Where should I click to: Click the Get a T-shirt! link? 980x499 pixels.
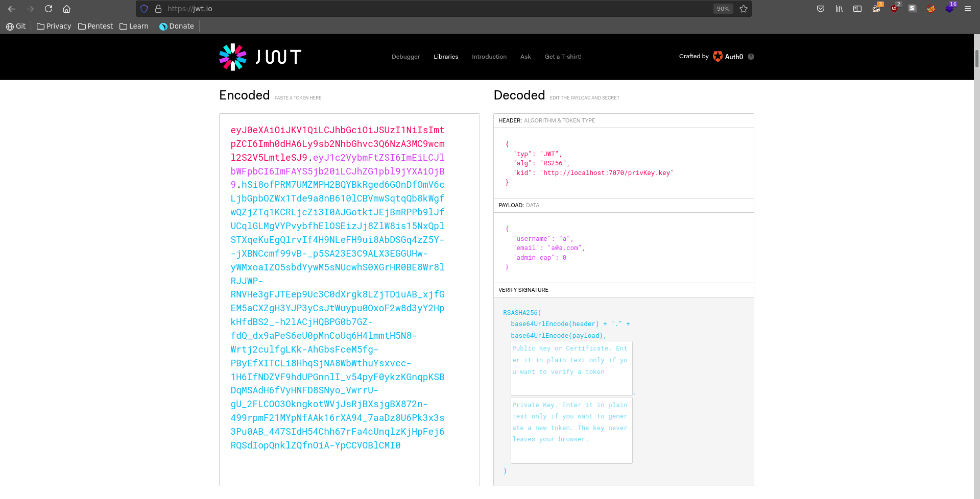563,57
